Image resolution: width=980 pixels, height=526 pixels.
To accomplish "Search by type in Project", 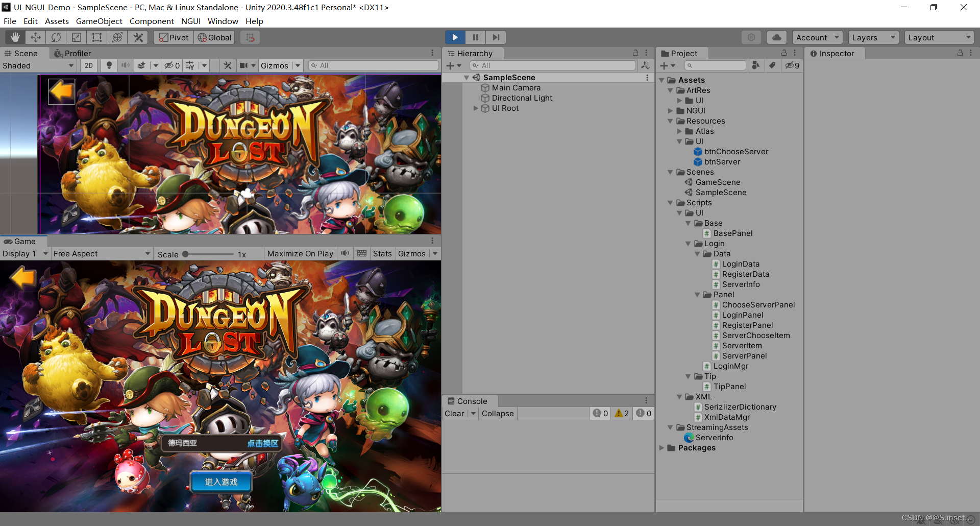I will point(756,65).
